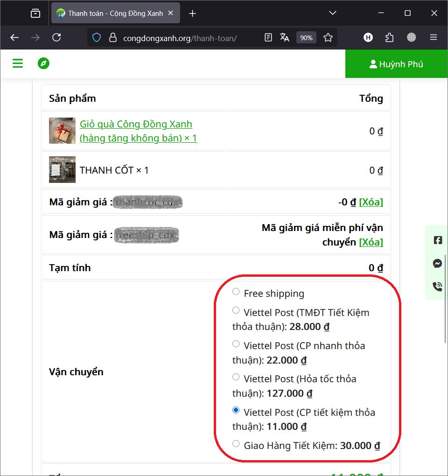Minimize the browser window
448x476 pixels.
381,13
